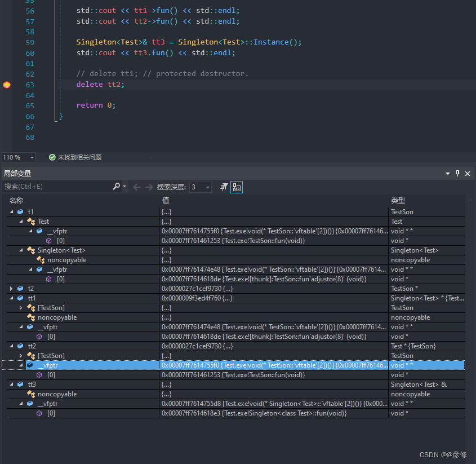The height and width of the screenshot is (464, 476).
Task: Expand the t2 variable node
Action: coord(11,288)
